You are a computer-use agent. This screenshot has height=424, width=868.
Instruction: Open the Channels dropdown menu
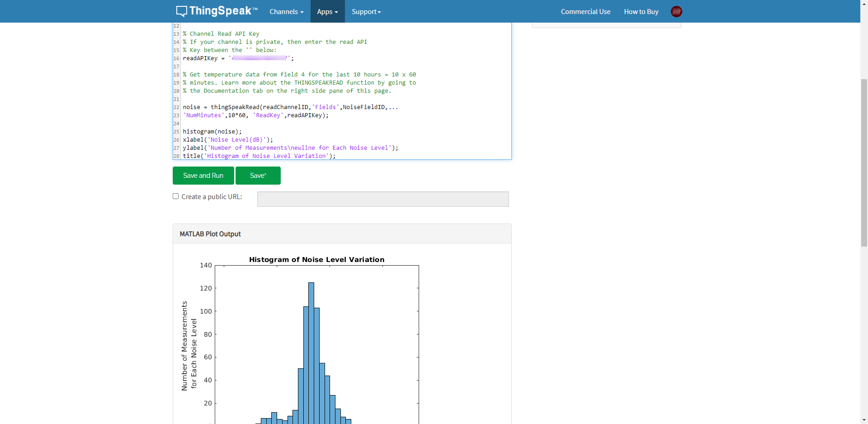point(287,11)
